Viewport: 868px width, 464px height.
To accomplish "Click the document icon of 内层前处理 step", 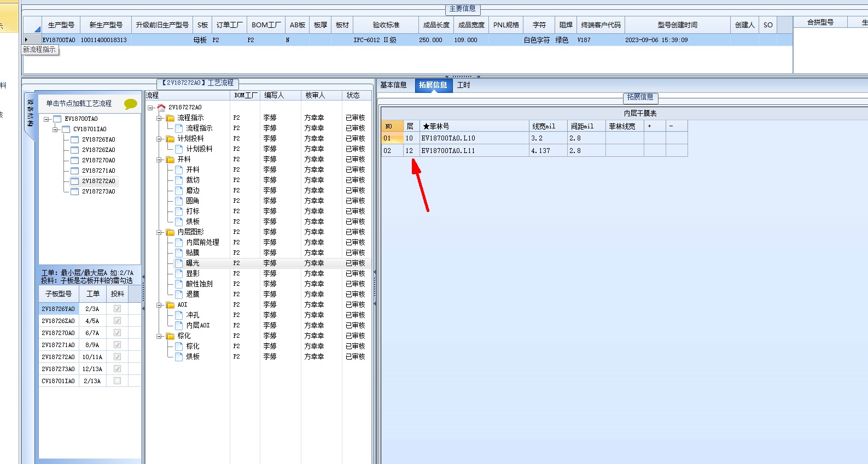I will point(179,242).
